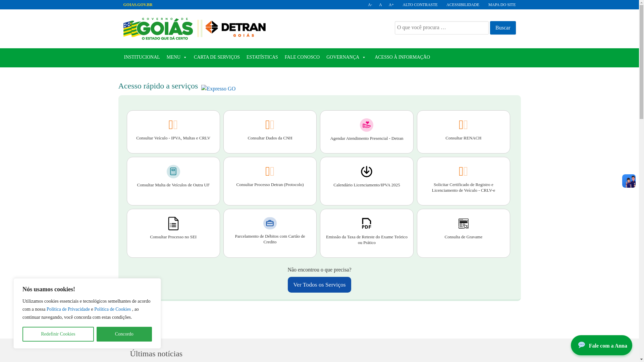
Task: Click the PDF icon for Taxa de Reteste
Action: click(366, 224)
